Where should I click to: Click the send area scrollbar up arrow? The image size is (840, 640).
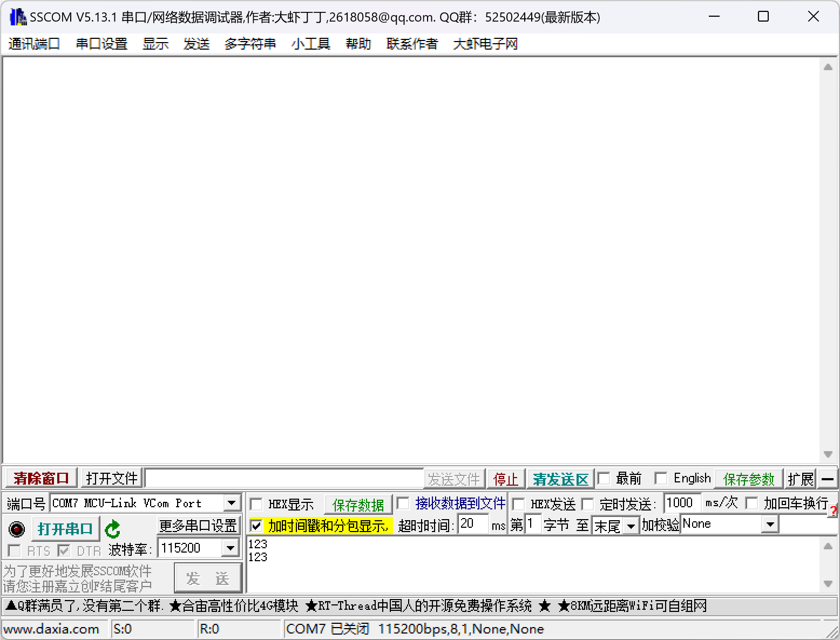(x=828, y=547)
